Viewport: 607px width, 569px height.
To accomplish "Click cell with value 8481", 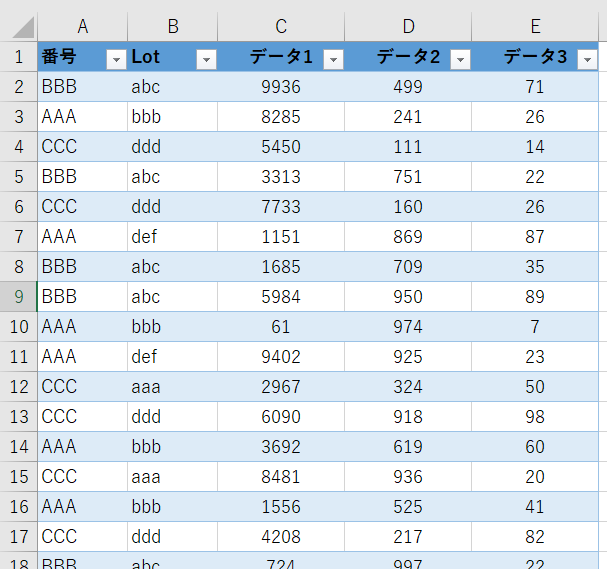I will tap(281, 477).
